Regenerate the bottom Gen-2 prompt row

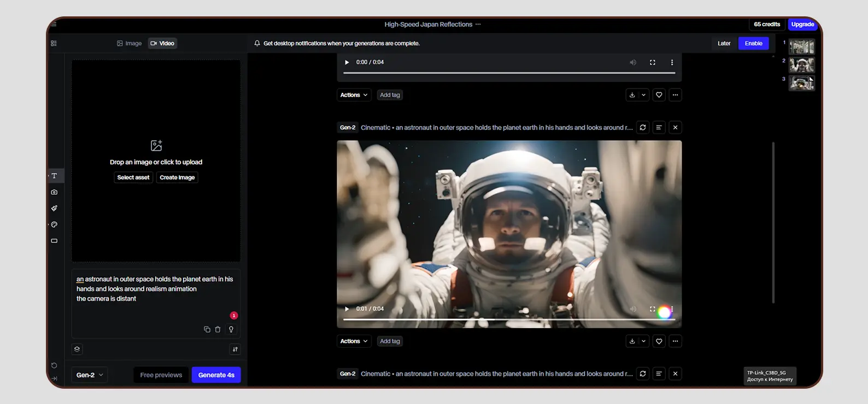pos(643,374)
